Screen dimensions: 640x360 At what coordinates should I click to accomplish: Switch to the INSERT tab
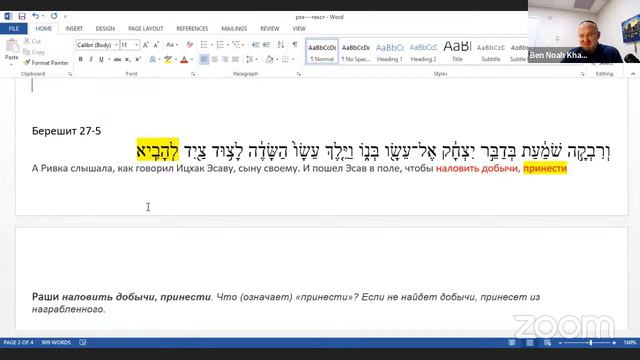pyautogui.click(x=74, y=29)
